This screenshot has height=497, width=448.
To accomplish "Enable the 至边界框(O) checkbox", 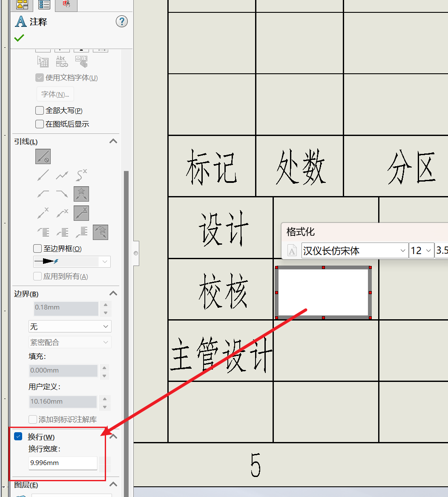I will (x=37, y=248).
